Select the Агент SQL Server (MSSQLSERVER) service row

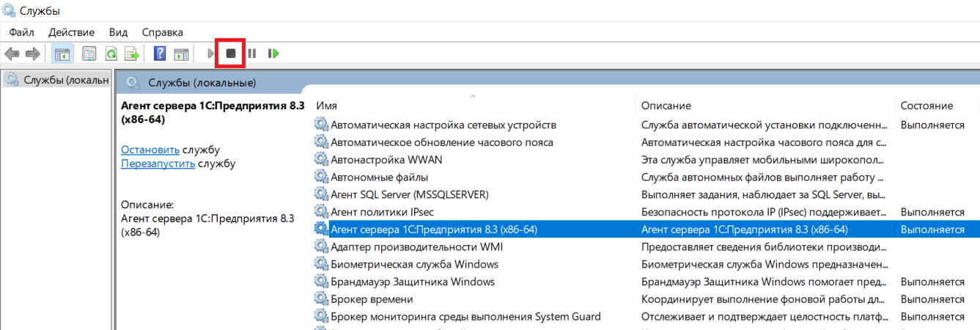[409, 194]
